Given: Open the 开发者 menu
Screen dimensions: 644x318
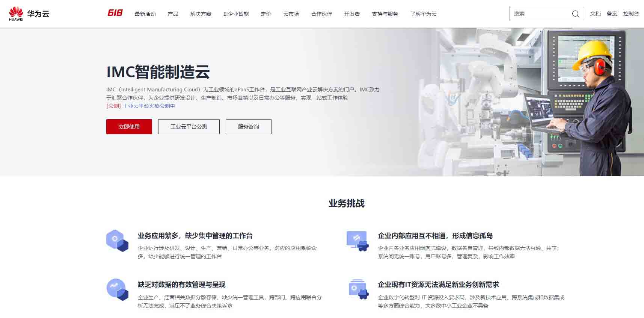Looking at the screenshot, I should [352, 14].
